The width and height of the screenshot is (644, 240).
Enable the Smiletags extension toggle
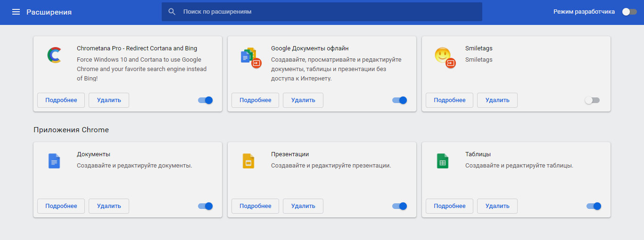pyautogui.click(x=592, y=100)
